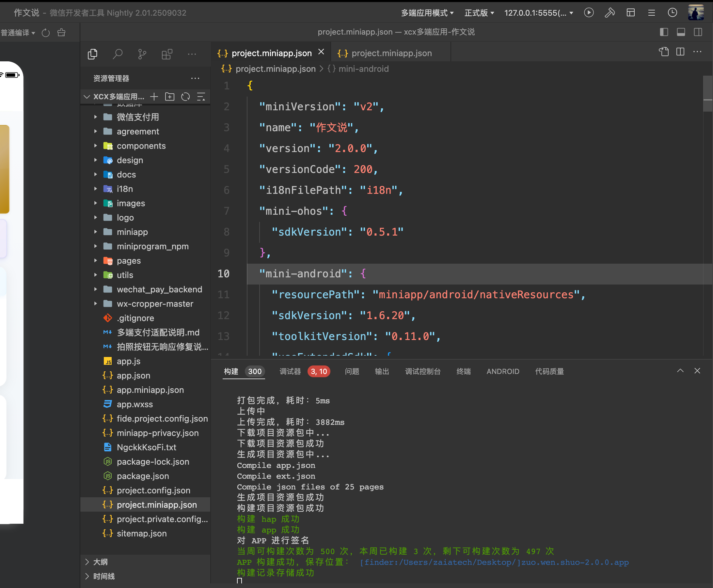The height and width of the screenshot is (588, 713).
Task: Click the build hammer icon in title bar
Action: click(x=610, y=13)
